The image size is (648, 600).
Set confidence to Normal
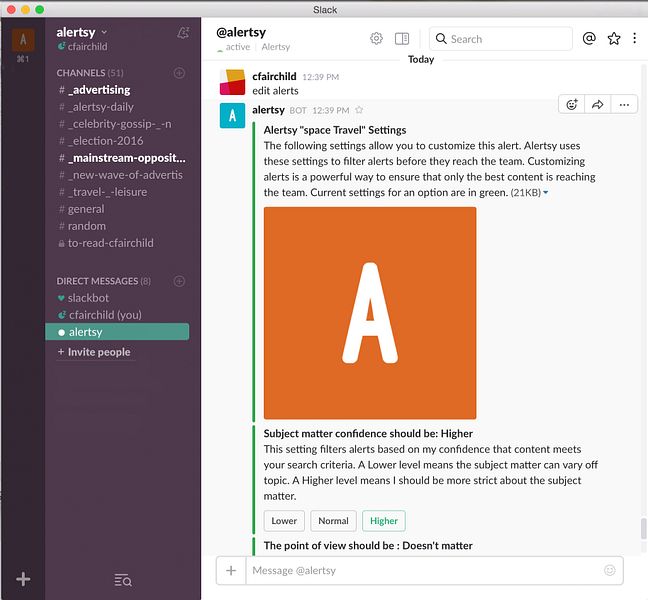pos(333,521)
